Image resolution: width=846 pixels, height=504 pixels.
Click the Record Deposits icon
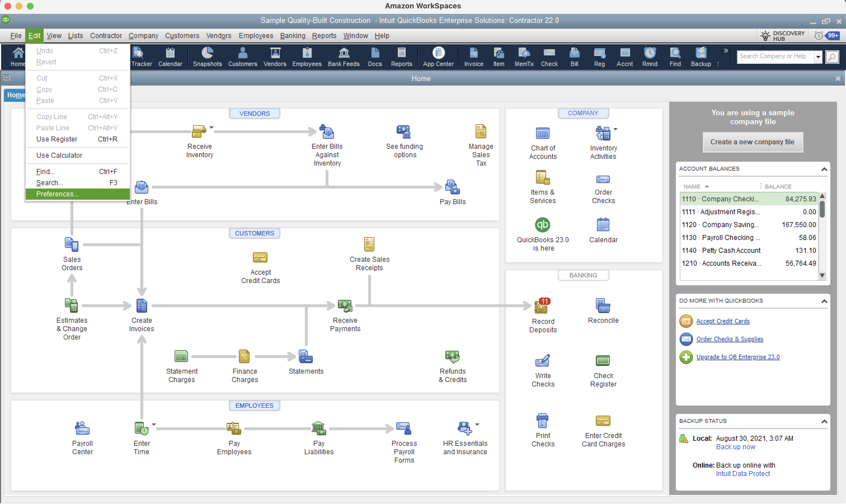(x=541, y=306)
